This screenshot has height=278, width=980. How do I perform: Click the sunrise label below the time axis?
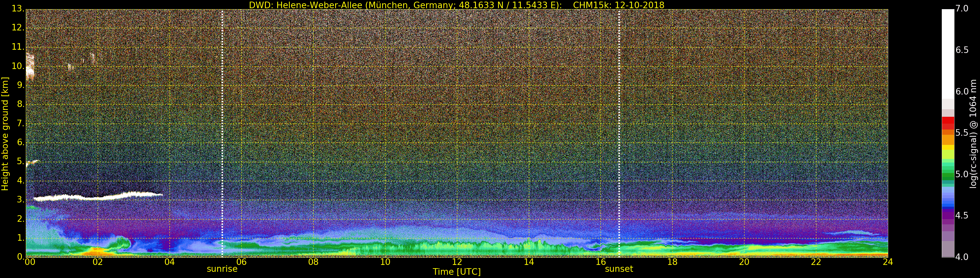coord(222,269)
